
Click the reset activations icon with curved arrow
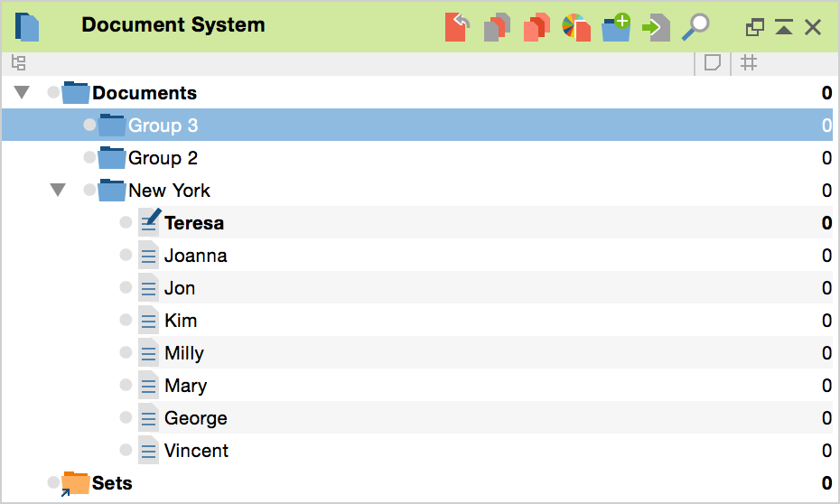point(457,27)
